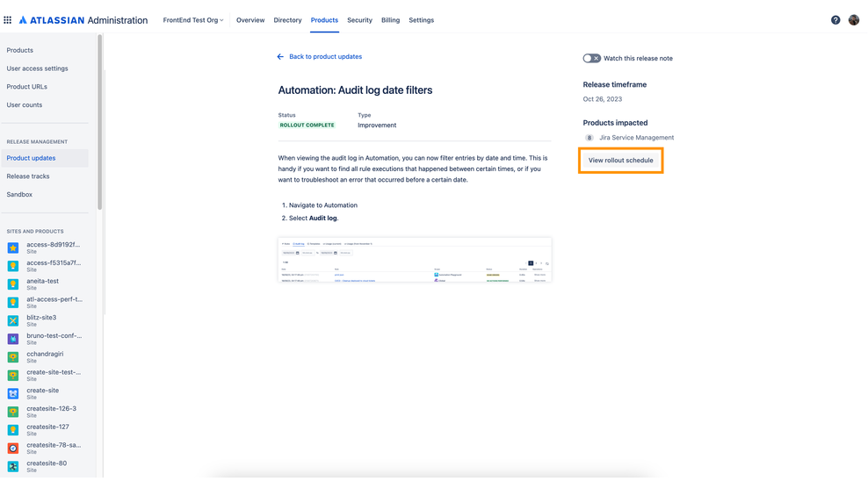
Task: Select the cchandragiri site entry
Action: 44,357
